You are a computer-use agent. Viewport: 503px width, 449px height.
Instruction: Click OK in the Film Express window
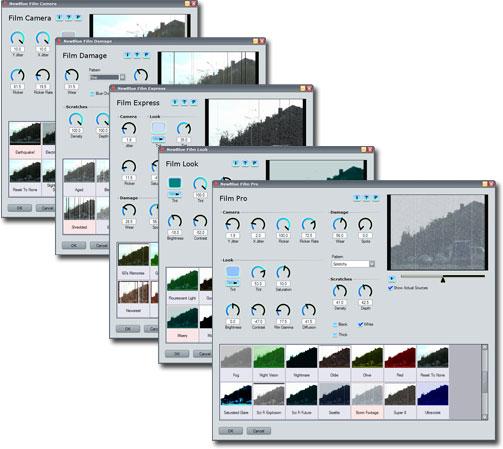[128, 329]
